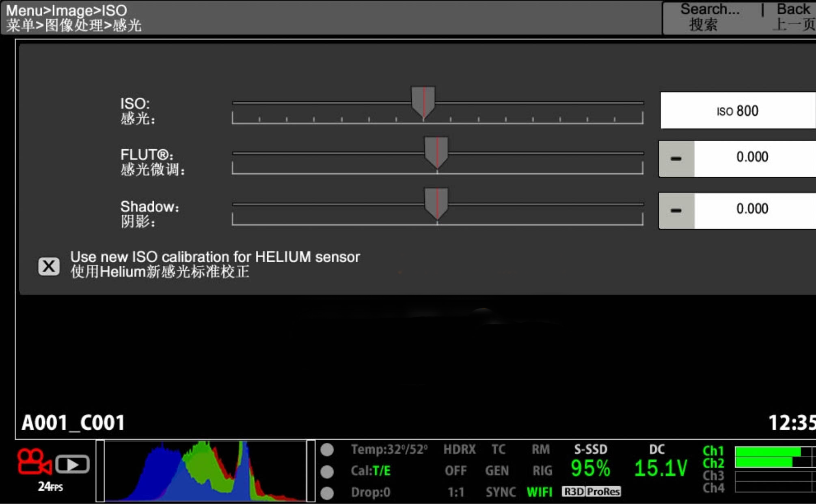Click the Search button
The width and height of the screenshot is (816, 504).
click(709, 17)
